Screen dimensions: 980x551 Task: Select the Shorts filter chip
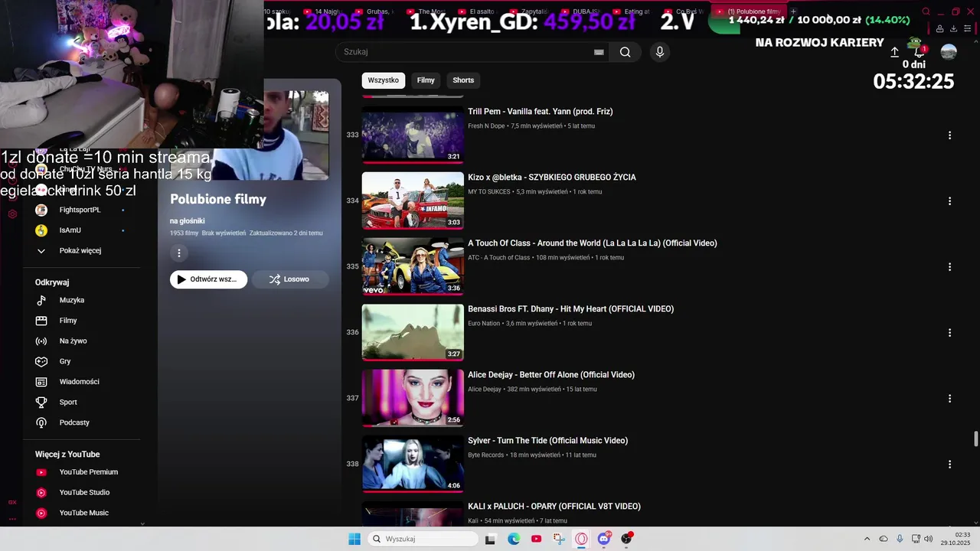point(463,80)
